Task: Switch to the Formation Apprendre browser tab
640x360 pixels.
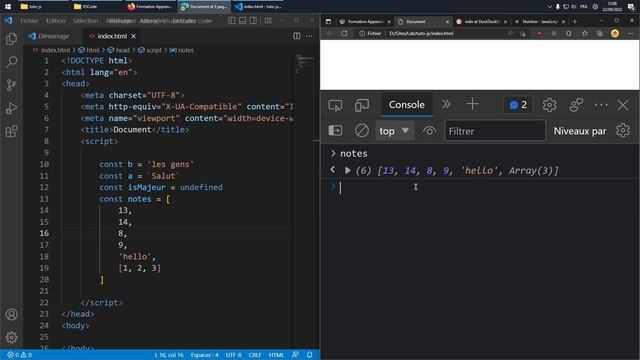Action: click(365, 22)
